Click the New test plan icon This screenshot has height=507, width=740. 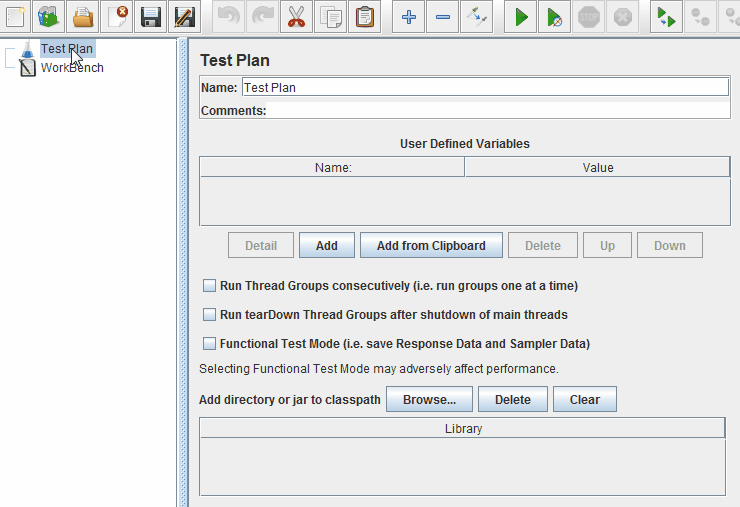[x=16, y=17]
